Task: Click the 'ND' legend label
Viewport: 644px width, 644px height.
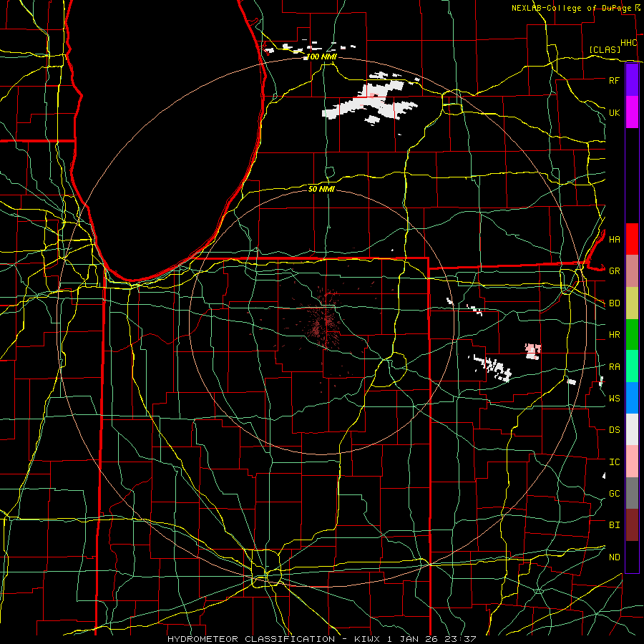Action: (x=614, y=557)
